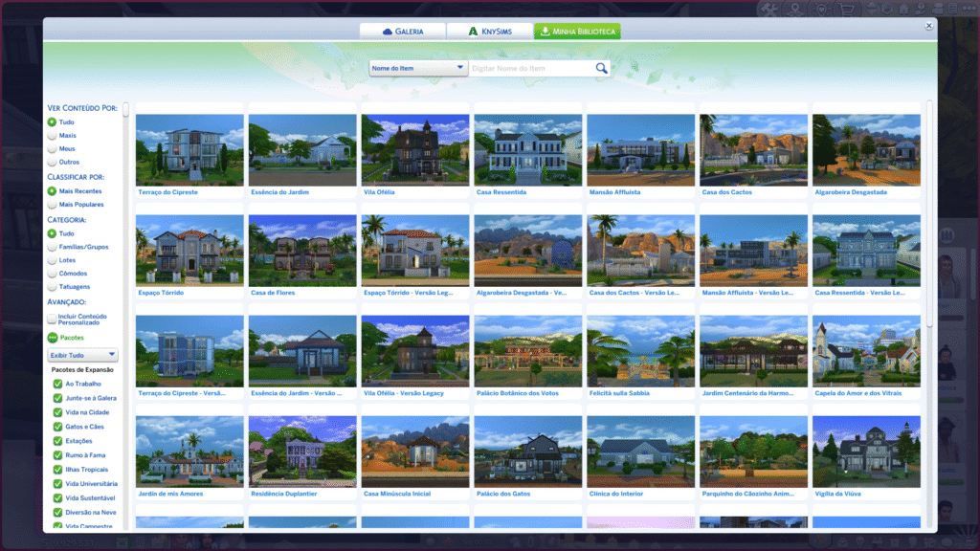980x551 pixels.
Task: Open the Terraço do Cipreste lot thumbnail
Action: [x=189, y=150]
